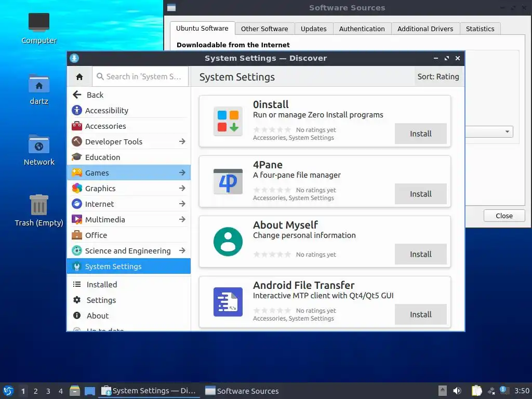Expand the Games subcategories arrow

182,172
